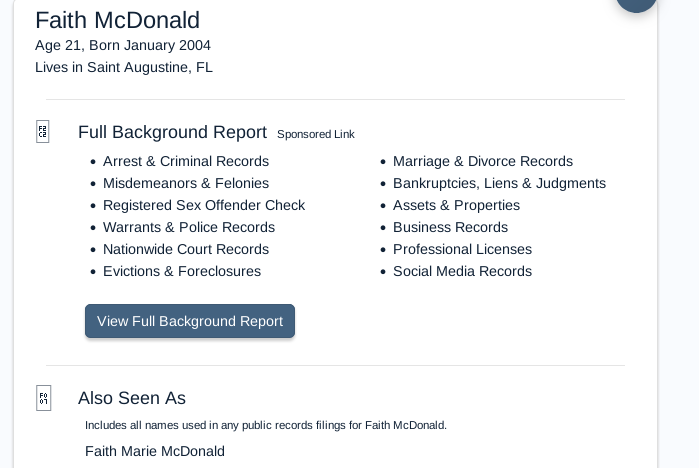Click the icon beside Also Seen As
The image size is (699, 468).
[x=43, y=398]
